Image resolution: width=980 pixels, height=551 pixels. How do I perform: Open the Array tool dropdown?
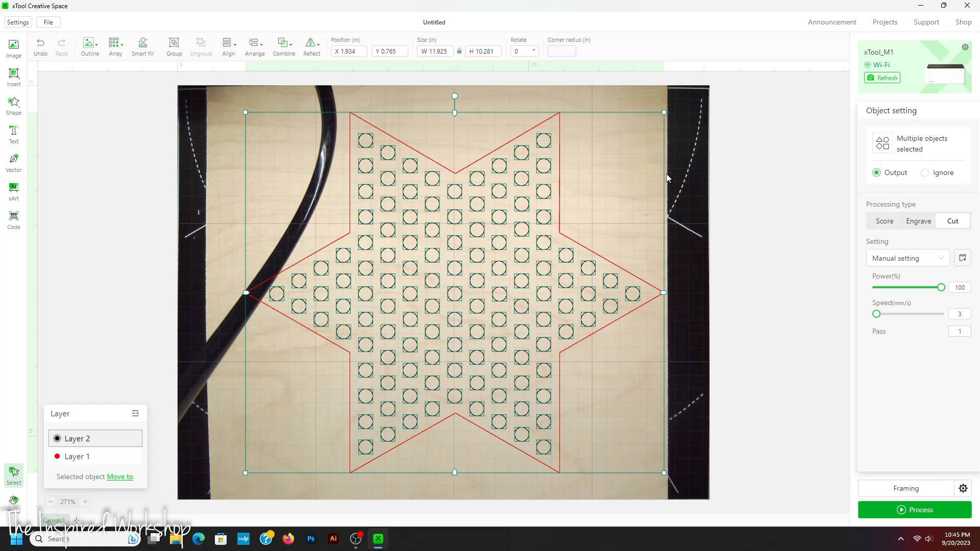click(121, 46)
